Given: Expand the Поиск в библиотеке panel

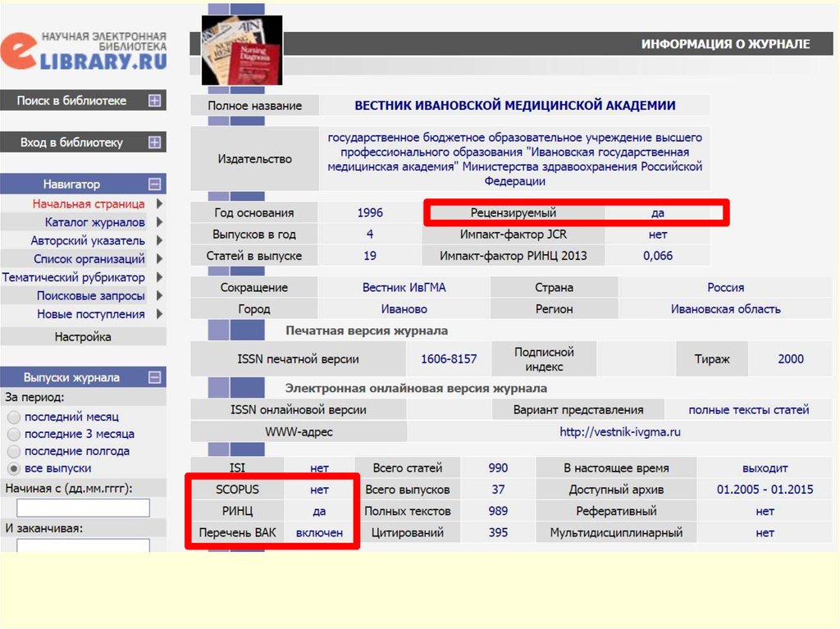Looking at the screenshot, I should (x=154, y=101).
